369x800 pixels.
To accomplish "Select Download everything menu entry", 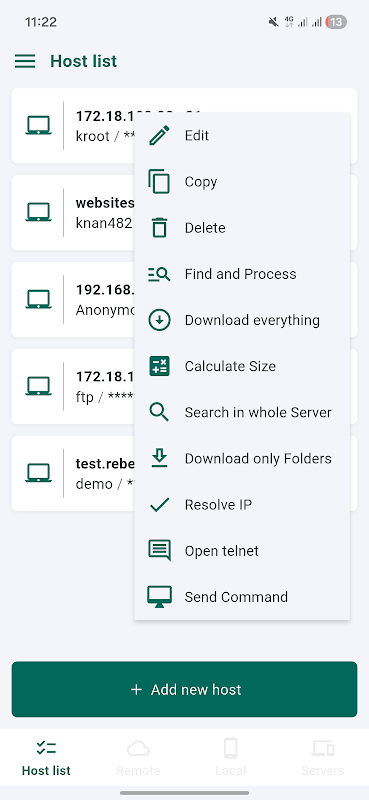I will tap(242, 320).
